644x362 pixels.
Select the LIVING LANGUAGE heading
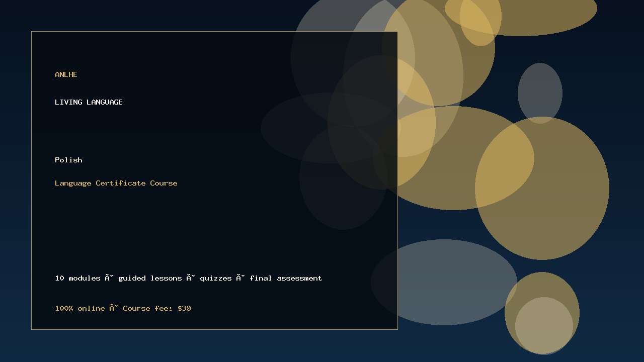[89, 102]
